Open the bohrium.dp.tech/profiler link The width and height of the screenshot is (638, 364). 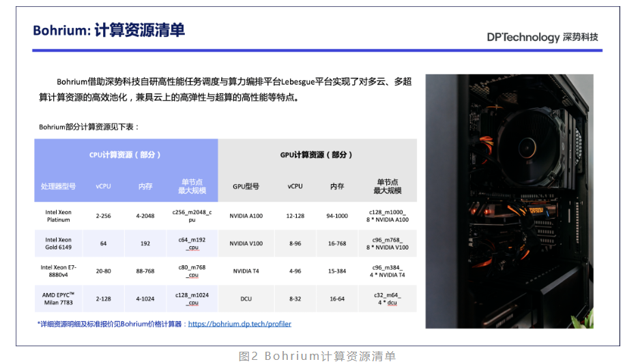[x=240, y=324]
